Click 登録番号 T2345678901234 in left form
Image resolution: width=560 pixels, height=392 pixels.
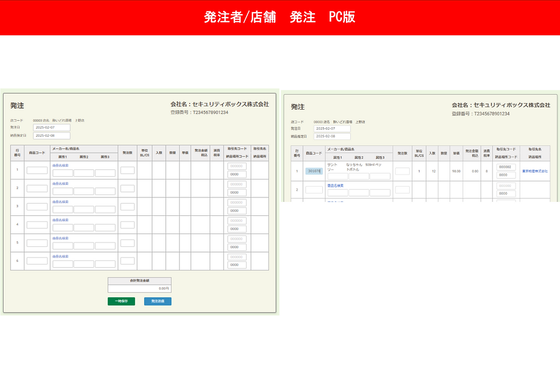pyautogui.click(x=199, y=112)
